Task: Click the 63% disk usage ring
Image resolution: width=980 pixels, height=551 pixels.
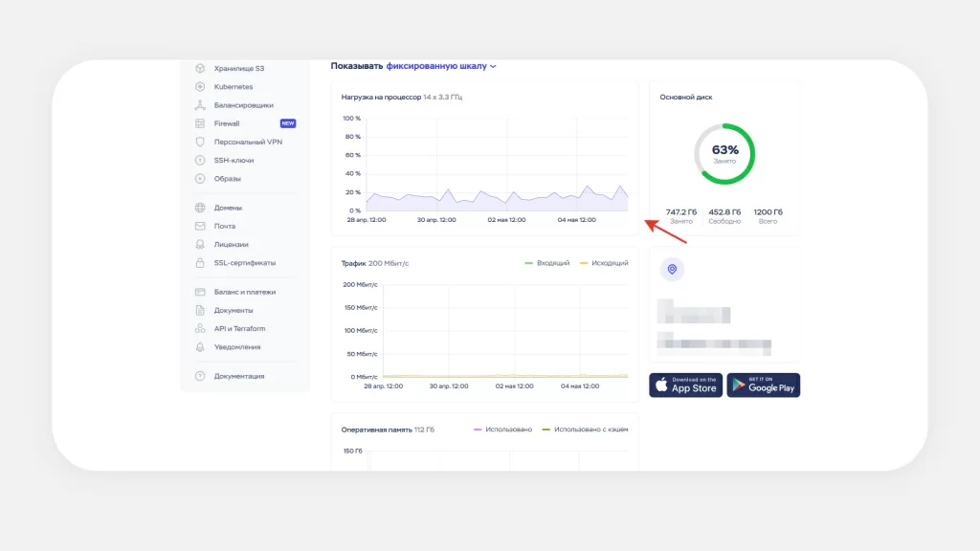Action: tap(724, 153)
